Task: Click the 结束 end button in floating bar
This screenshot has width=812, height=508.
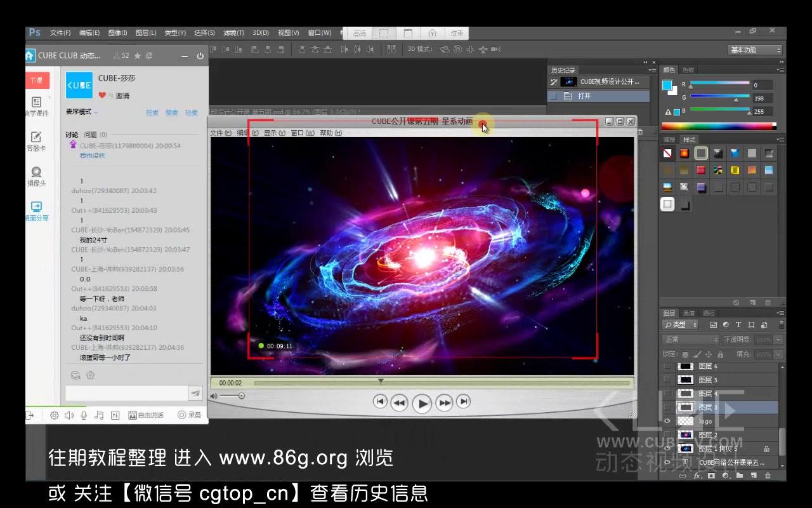Action: [457, 34]
